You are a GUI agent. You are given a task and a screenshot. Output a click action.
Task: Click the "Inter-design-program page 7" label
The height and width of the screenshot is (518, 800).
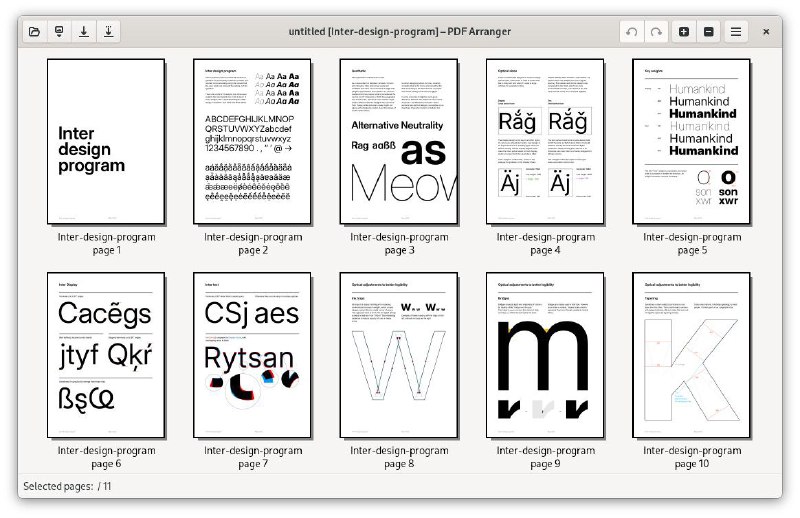point(252,457)
